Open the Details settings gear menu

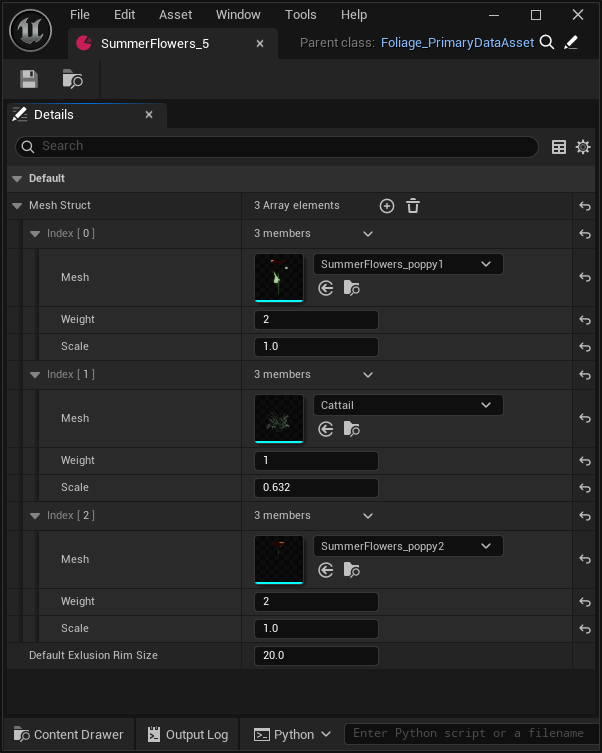583,147
